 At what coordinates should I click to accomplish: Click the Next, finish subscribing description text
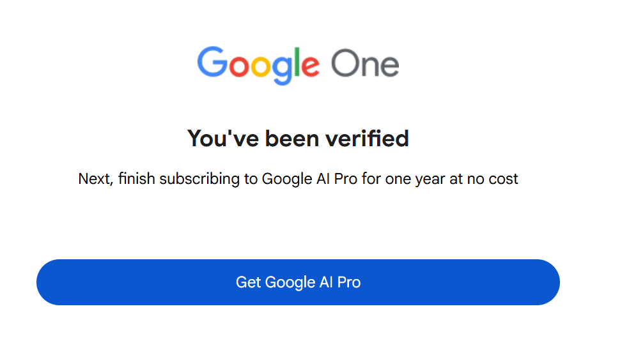[298, 179]
